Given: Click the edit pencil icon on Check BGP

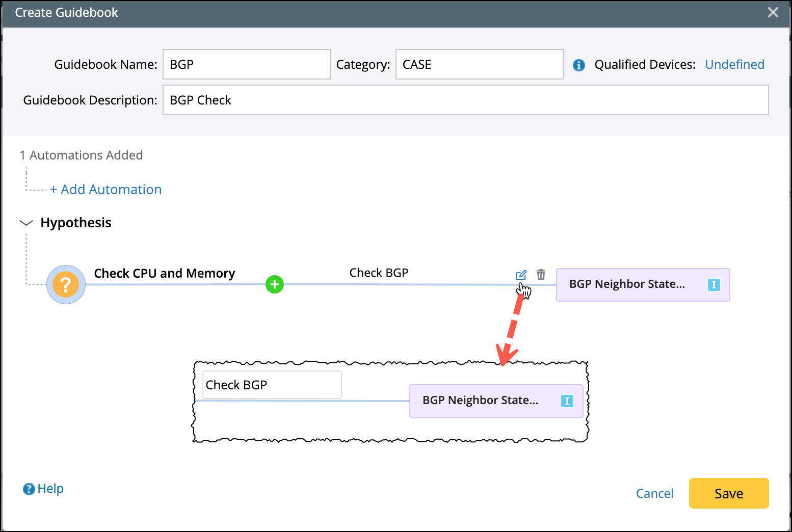Looking at the screenshot, I should point(520,275).
